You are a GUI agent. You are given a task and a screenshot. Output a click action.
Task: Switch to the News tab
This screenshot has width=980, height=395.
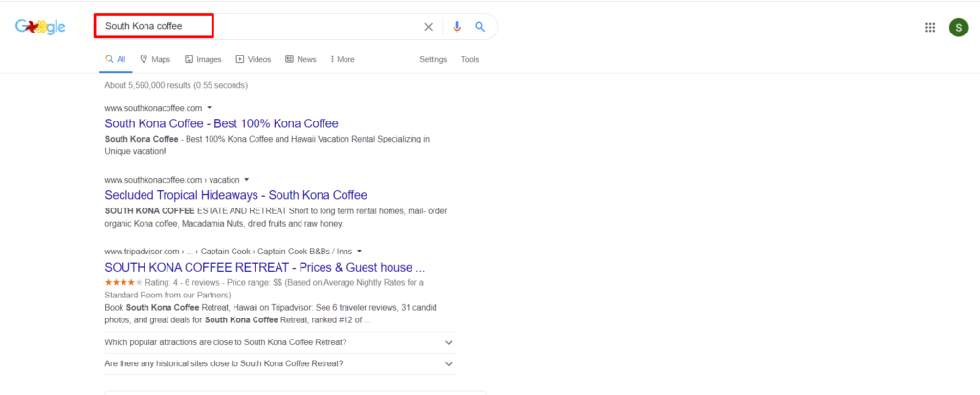click(x=301, y=60)
